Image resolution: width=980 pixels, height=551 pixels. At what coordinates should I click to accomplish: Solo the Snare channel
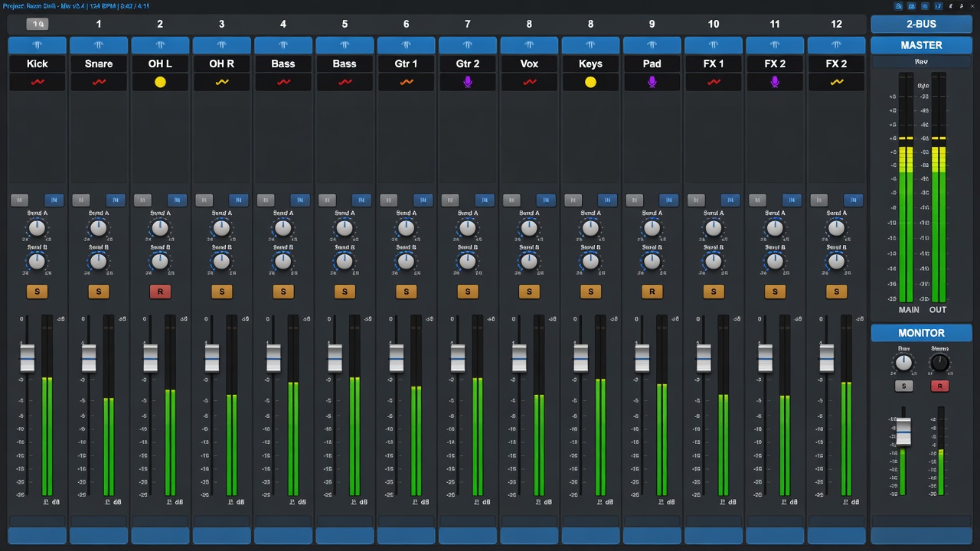click(x=98, y=292)
